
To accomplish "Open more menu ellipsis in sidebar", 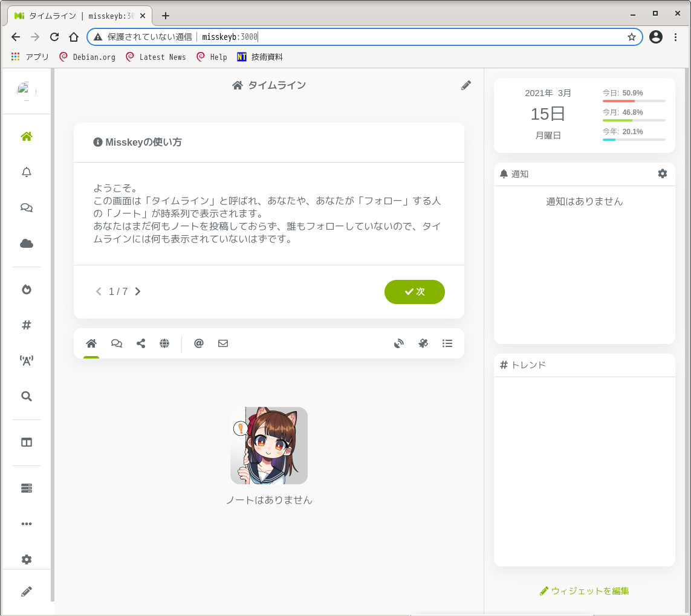I will (27, 524).
